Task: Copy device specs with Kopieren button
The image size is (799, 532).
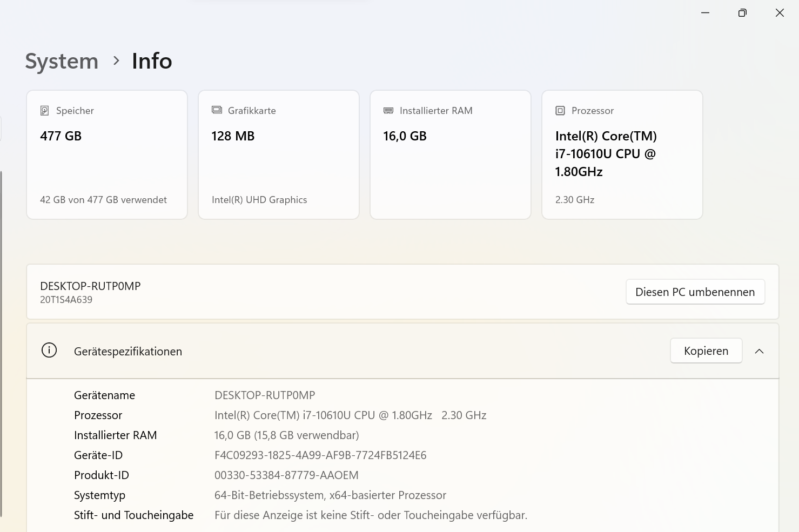Action: [706, 351]
